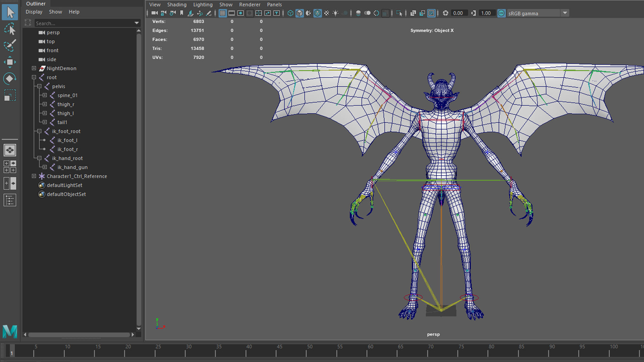This screenshot has width=644, height=362.
Task: Switch to four-view pane layout
Action: click(10, 167)
